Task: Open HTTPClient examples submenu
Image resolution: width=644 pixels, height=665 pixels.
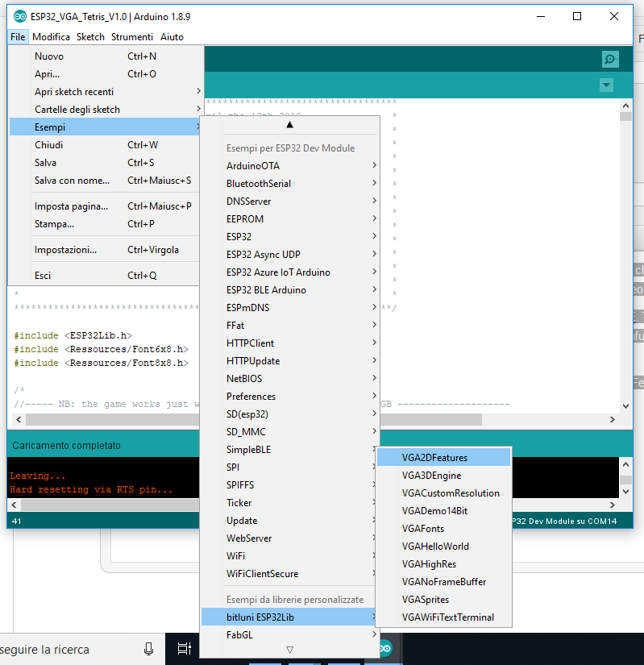Action: click(290, 343)
